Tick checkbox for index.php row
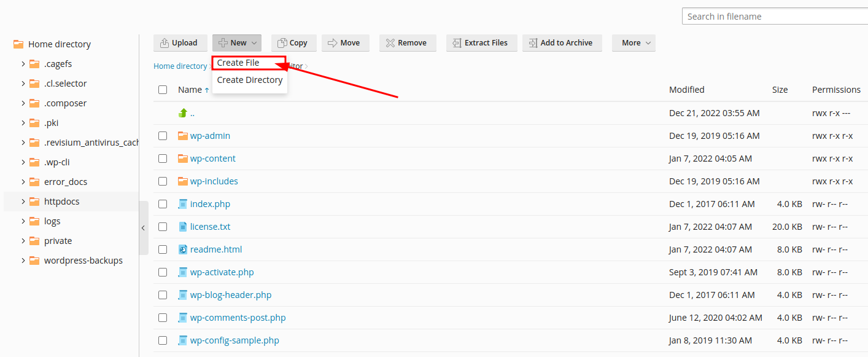Screen dimensions: 868x357 163,204
